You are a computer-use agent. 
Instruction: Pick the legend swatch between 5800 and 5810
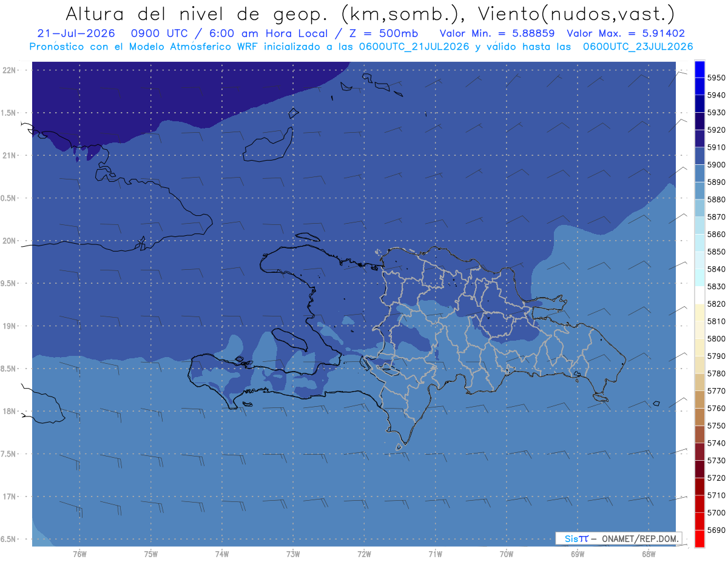[x=699, y=330]
